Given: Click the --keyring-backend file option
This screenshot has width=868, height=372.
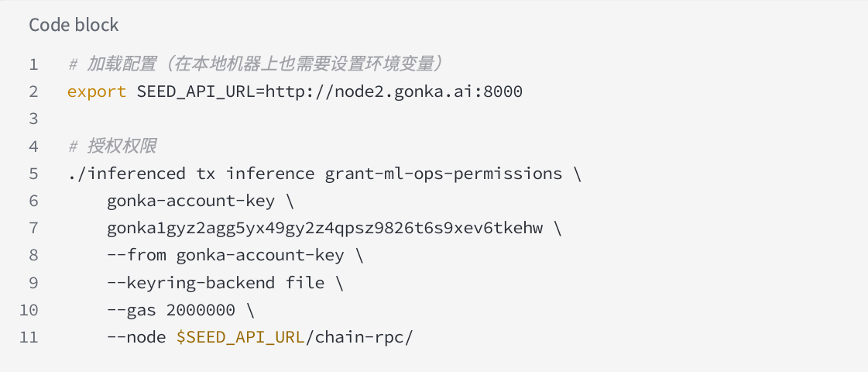Looking at the screenshot, I should tap(216, 283).
